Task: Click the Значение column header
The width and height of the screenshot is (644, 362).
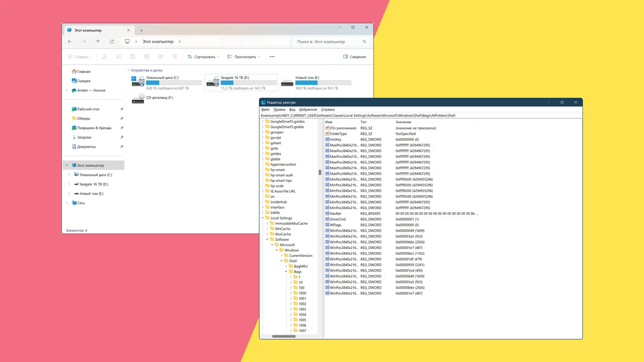Action: (437, 122)
